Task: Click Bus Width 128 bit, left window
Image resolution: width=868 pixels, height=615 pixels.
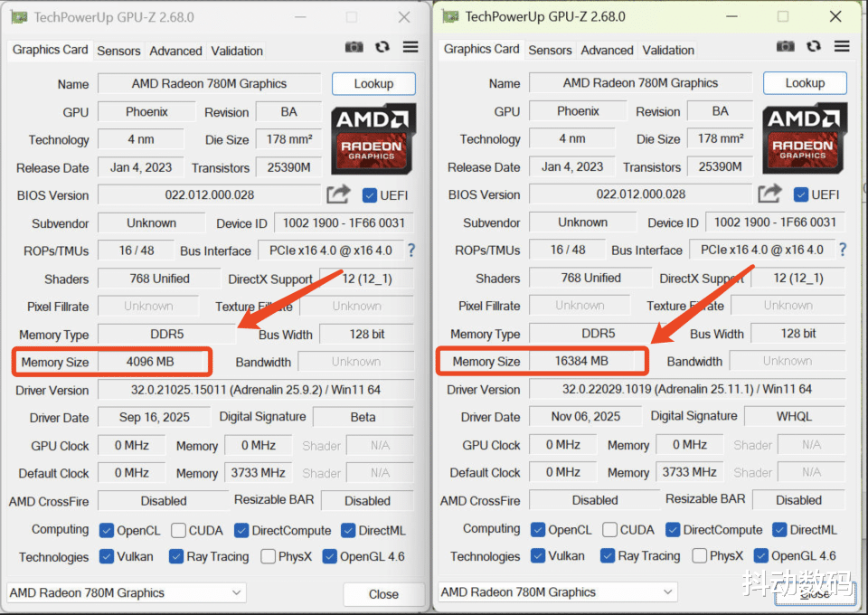Action: (x=367, y=335)
